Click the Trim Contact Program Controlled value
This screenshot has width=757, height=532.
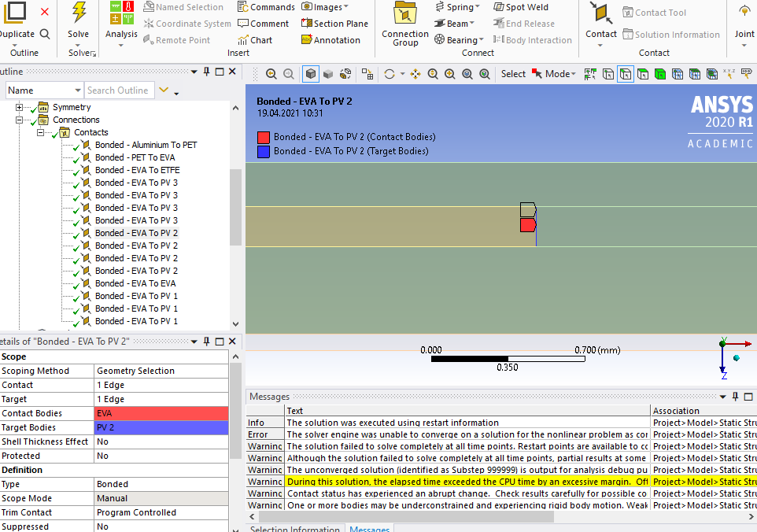point(161,512)
